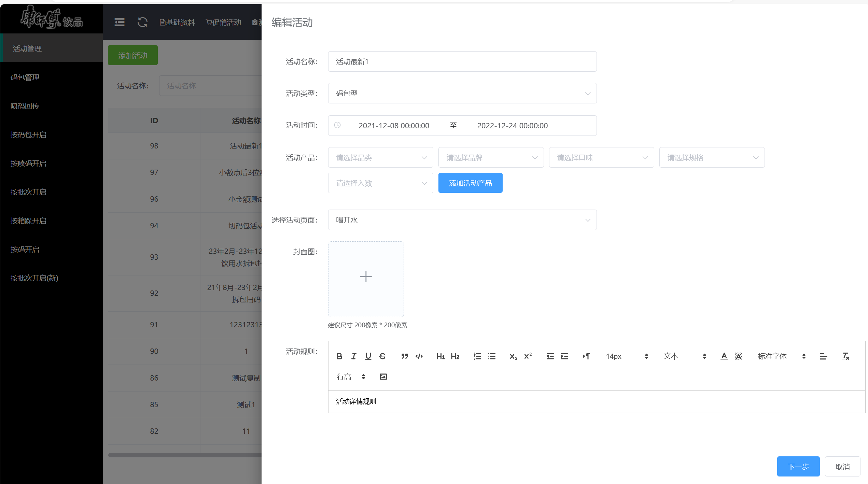Open the text alignment option
The height and width of the screenshot is (484, 868).
click(x=823, y=356)
